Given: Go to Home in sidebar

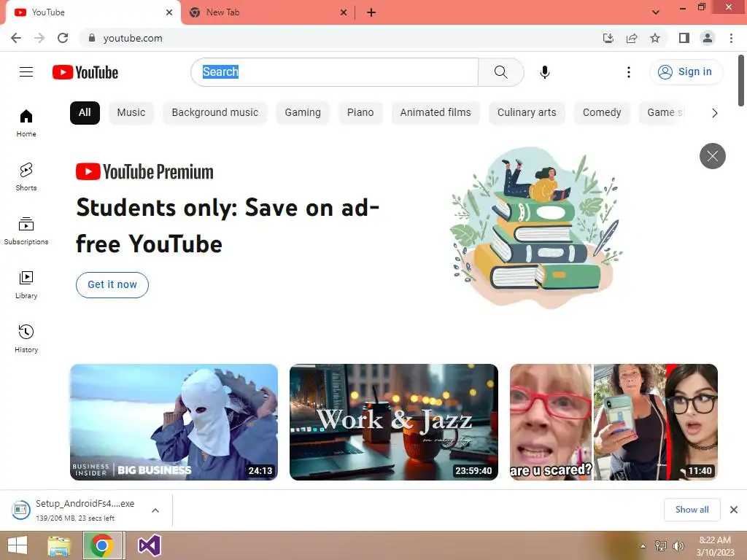Looking at the screenshot, I should 26,122.
